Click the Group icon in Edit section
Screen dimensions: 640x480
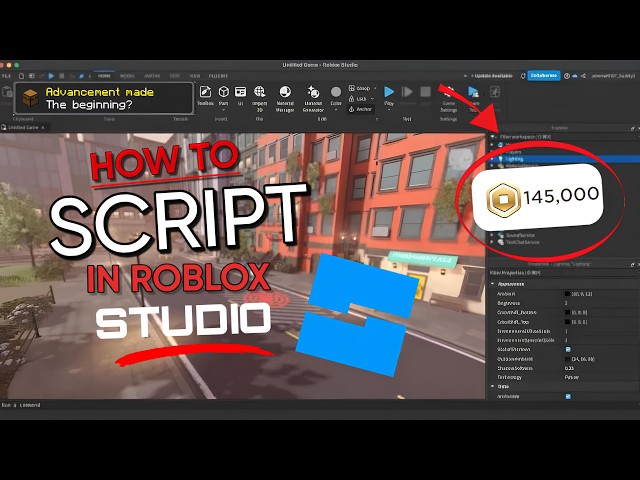(x=351, y=88)
